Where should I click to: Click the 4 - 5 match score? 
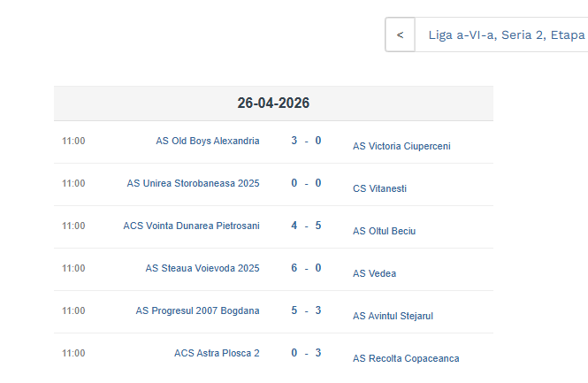306,226
